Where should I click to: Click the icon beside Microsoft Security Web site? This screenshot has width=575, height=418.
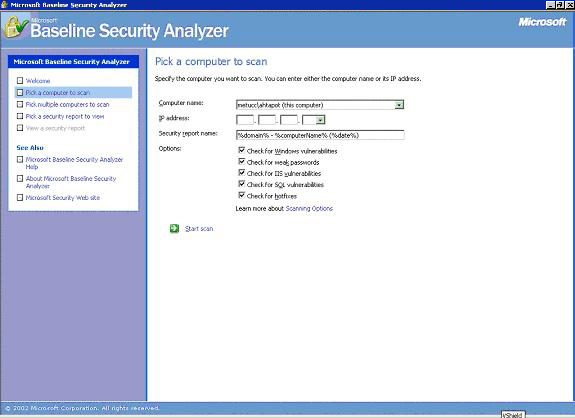(x=20, y=198)
